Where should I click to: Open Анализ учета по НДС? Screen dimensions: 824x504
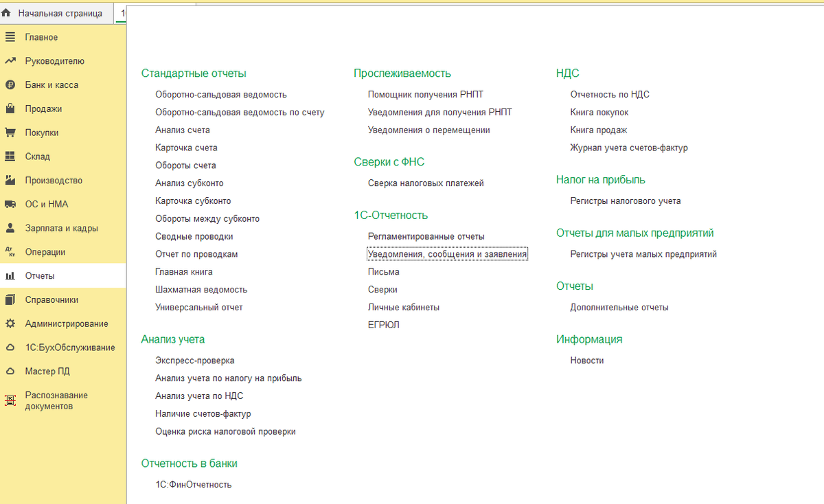199,396
